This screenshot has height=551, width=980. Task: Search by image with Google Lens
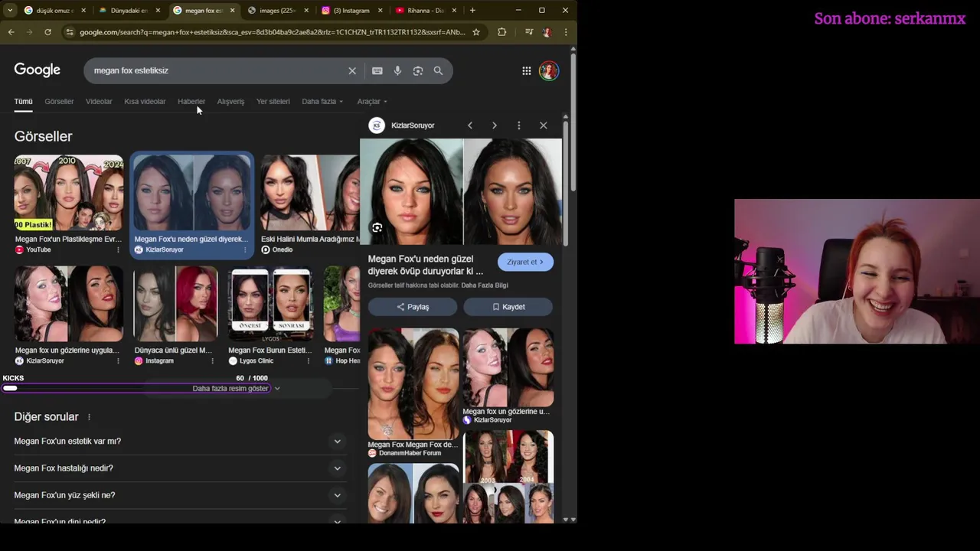coord(418,70)
